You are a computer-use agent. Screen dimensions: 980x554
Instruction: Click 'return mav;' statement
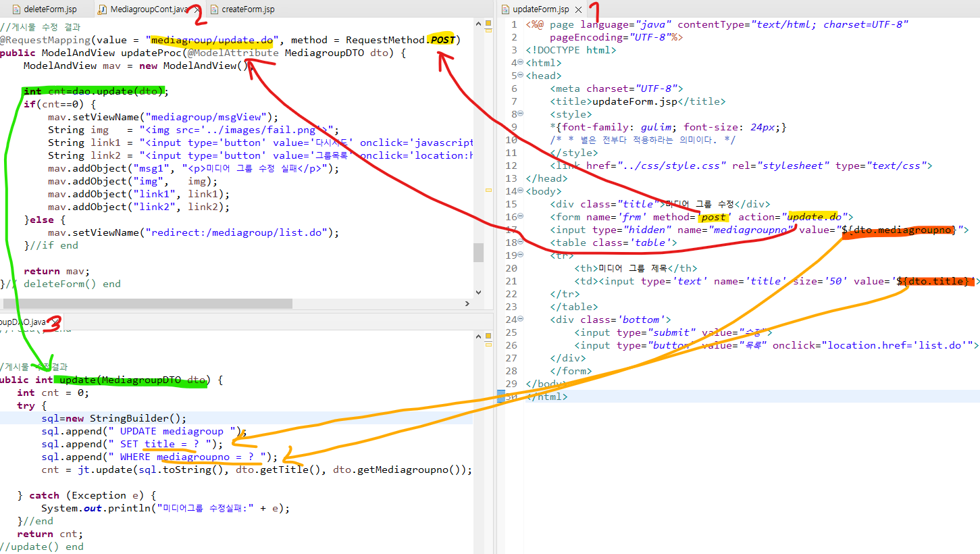(x=57, y=271)
